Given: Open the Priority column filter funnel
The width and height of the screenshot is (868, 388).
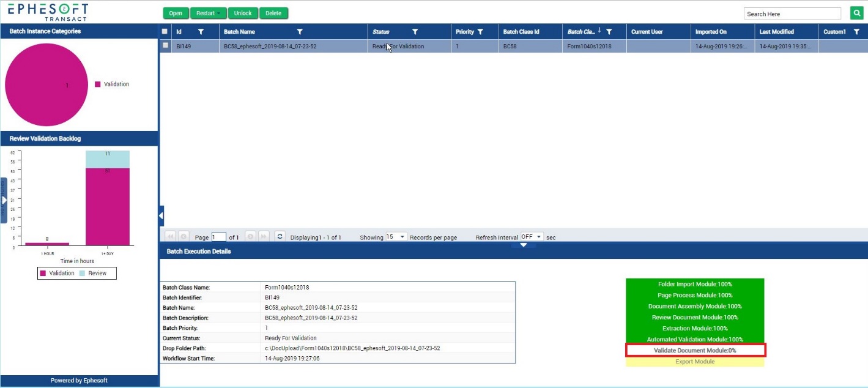Looking at the screenshot, I should click(480, 32).
